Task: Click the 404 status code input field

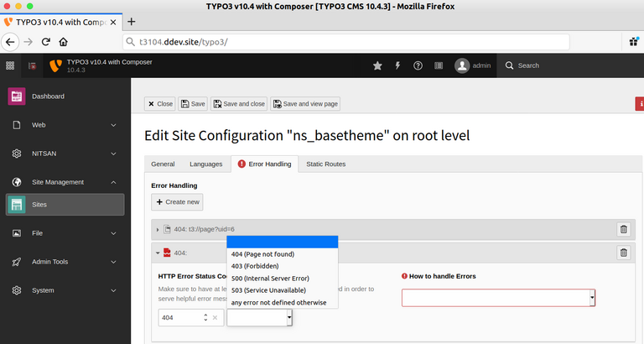Action: pyautogui.click(x=179, y=318)
